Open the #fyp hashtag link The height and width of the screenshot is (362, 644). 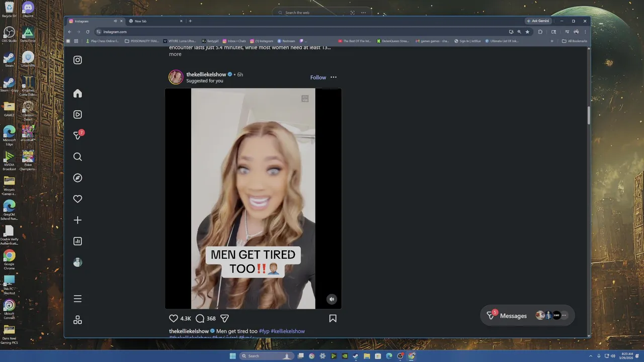(264, 331)
